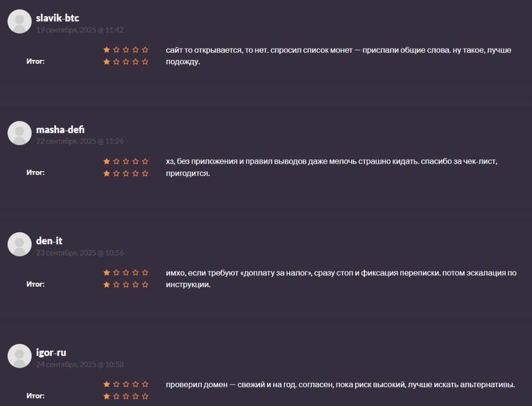The image size is (532, 406).
Task: Click the 23 сентября 2025 date link
Action: click(80, 253)
